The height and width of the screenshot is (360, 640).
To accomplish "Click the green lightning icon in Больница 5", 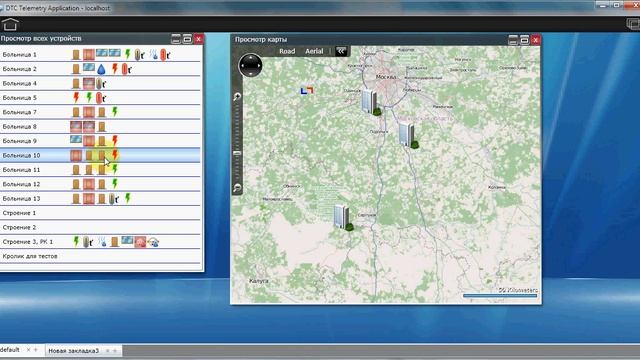I will pos(89,97).
